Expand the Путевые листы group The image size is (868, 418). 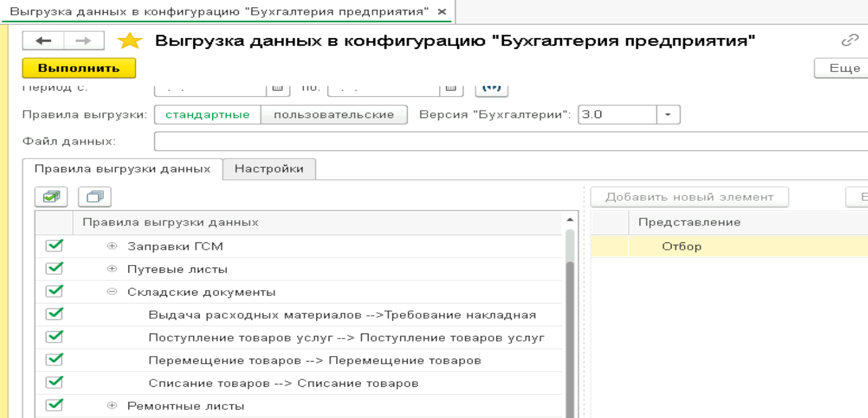(x=112, y=269)
